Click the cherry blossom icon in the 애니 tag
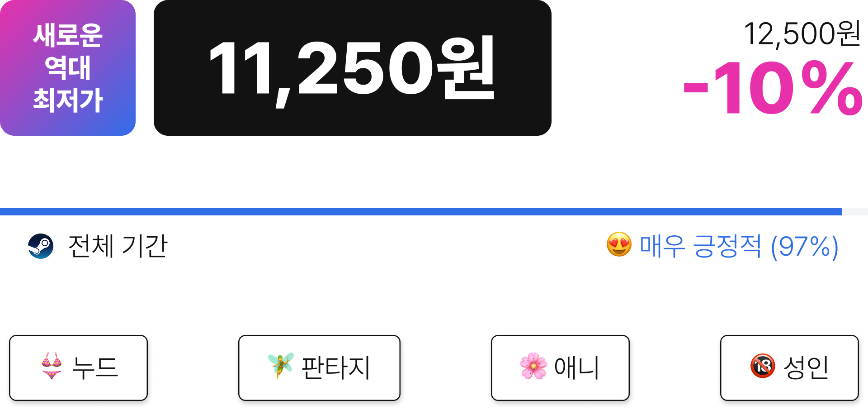 coord(533,366)
